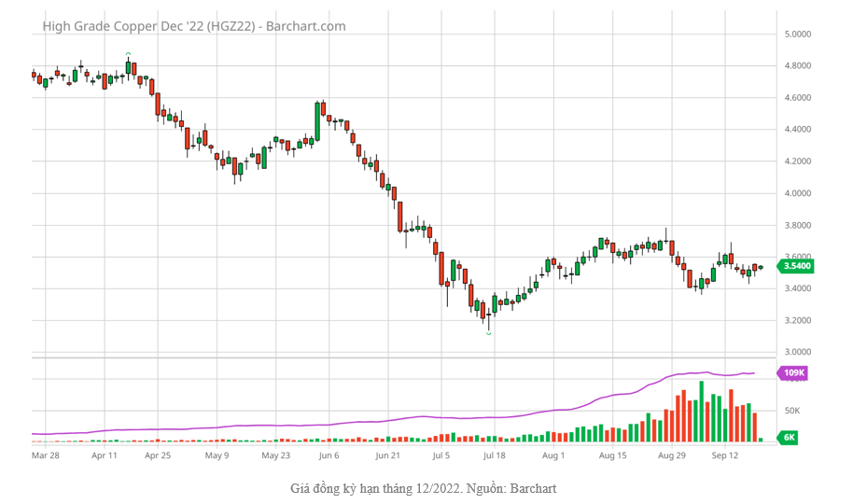Click the tall green candlestick near Jun 6
The image size is (867, 504).
click(x=317, y=121)
